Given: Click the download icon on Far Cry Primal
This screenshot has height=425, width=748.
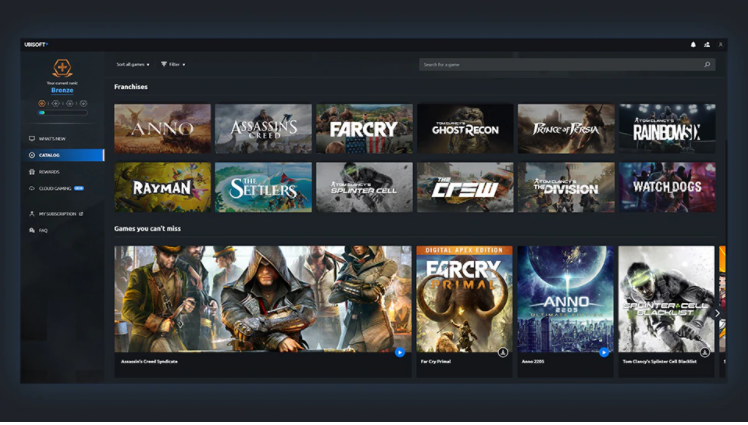Looking at the screenshot, I should 503,352.
